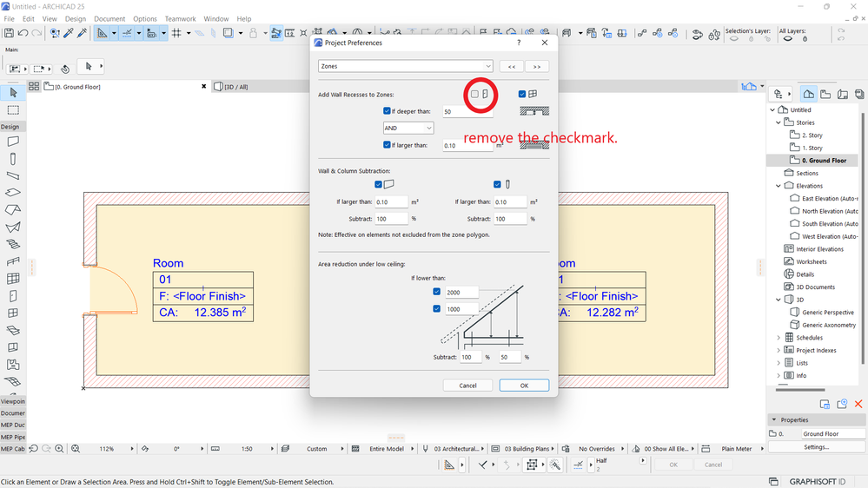Expand the Project Indexes tree node
Viewport: 868px width, 488px height.
(779, 350)
